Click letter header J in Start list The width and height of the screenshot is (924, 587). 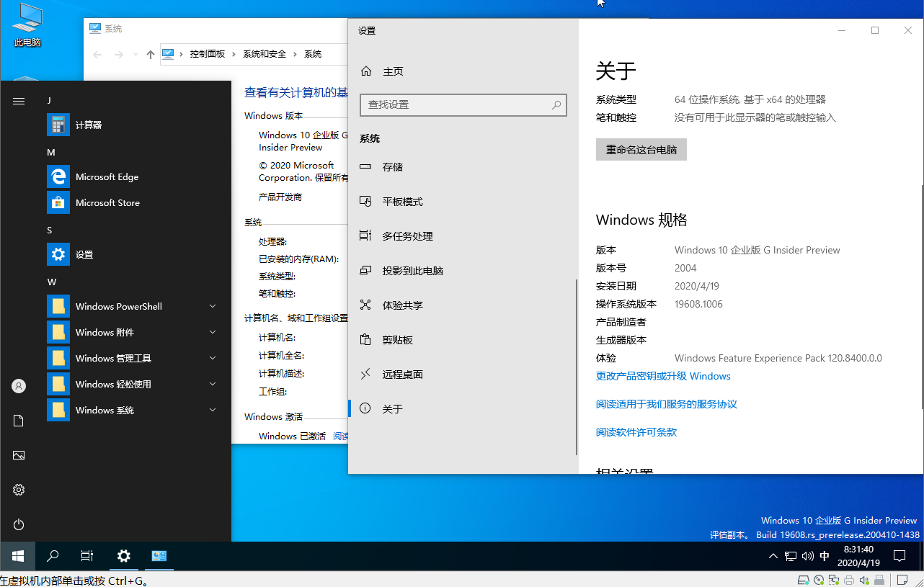tap(49, 101)
